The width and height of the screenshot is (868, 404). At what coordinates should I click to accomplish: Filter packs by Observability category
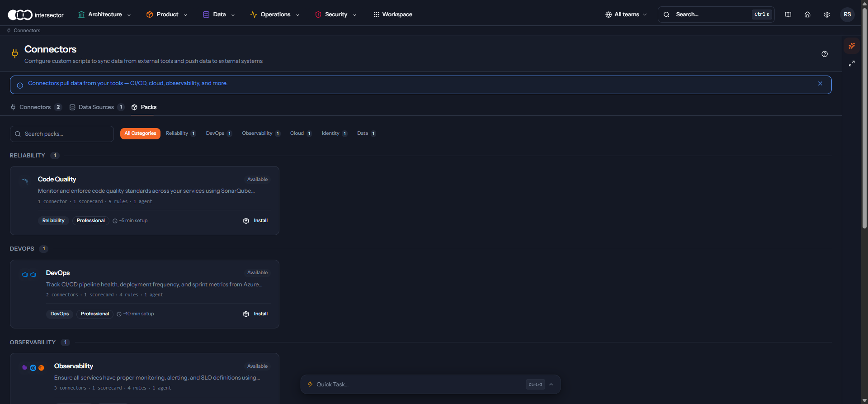pyautogui.click(x=261, y=133)
